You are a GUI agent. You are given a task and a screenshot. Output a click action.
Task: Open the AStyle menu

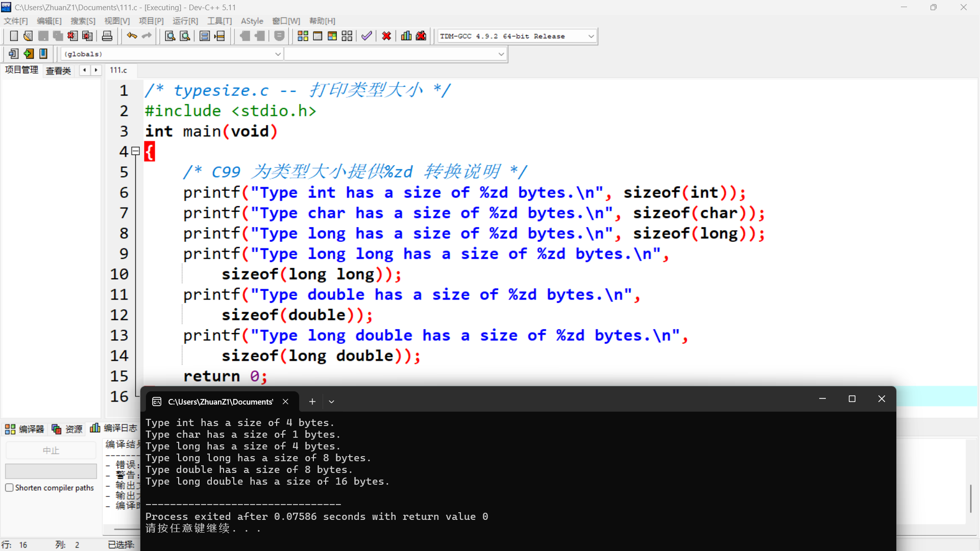[x=252, y=21]
